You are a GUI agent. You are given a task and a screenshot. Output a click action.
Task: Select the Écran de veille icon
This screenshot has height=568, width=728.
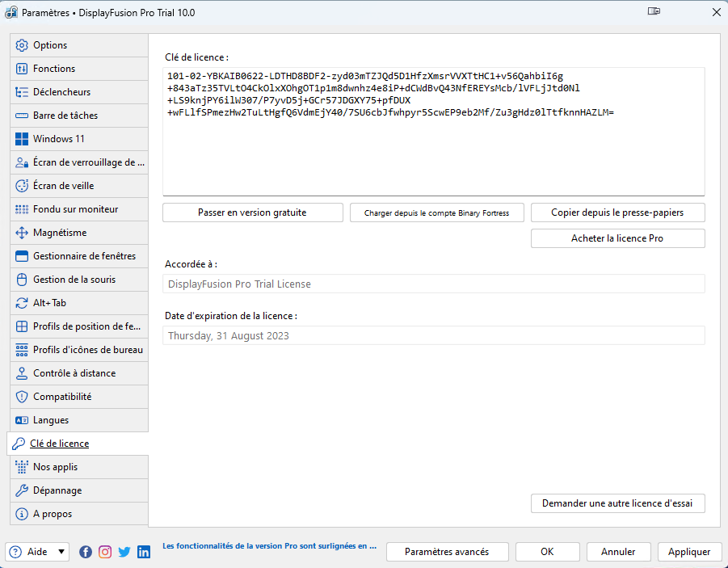[22, 186]
